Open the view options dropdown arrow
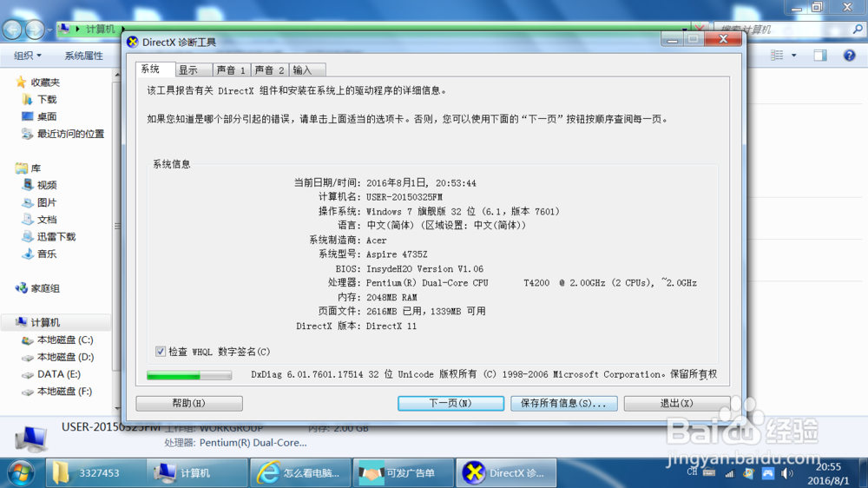 [794, 56]
